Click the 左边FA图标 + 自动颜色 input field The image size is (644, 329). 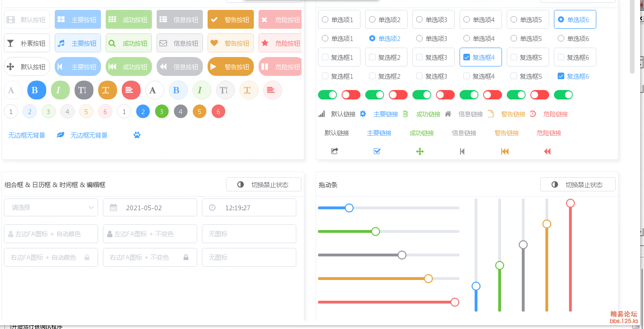pyautogui.click(x=51, y=234)
